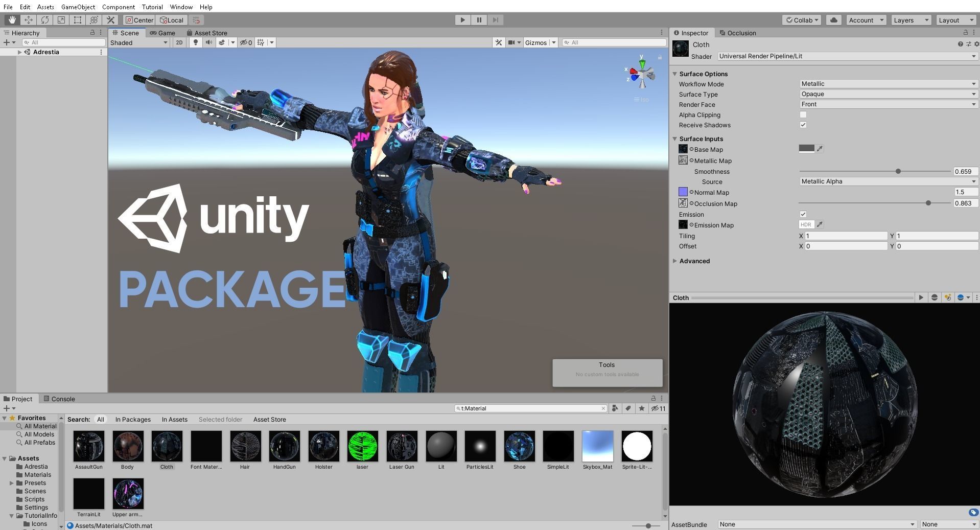980x530 pixels.
Task: Toggle grid snapping icon in toolbar
Action: click(196, 20)
